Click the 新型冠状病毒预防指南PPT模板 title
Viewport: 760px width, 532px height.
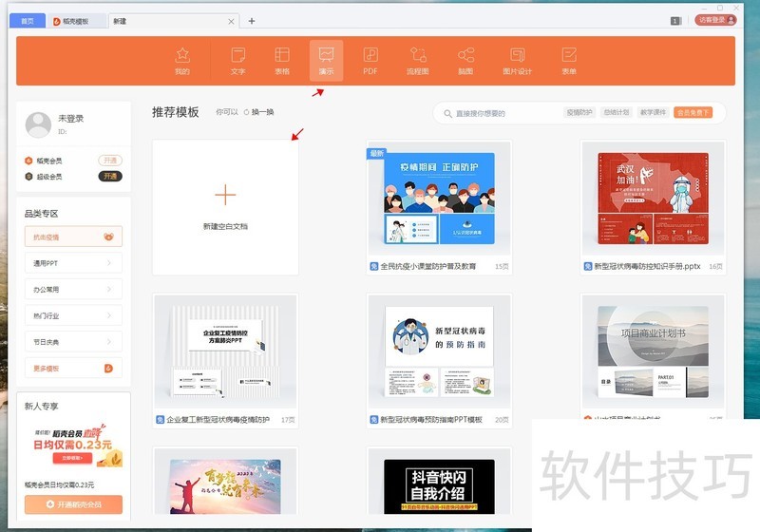431,420
